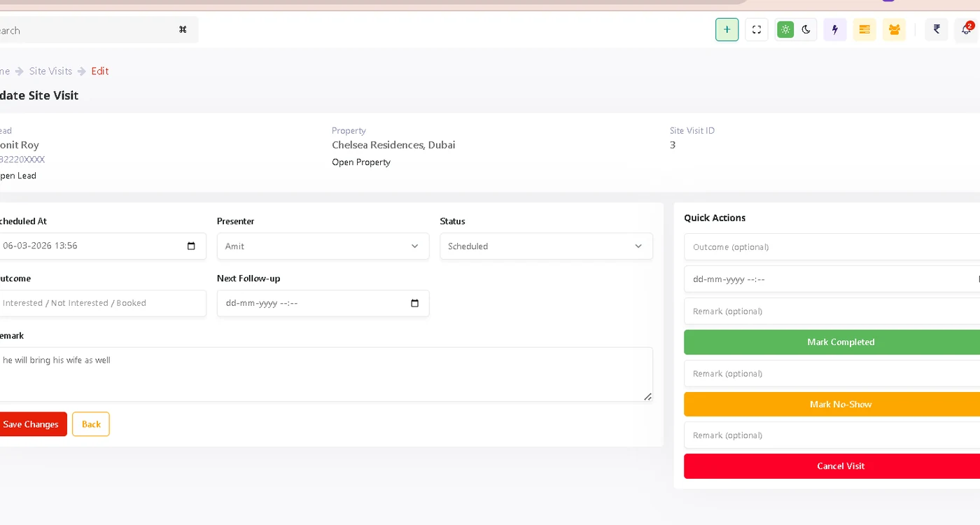Open the rupee currency icon
The width and height of the screenshot is (980, 525).
[937, 29]
